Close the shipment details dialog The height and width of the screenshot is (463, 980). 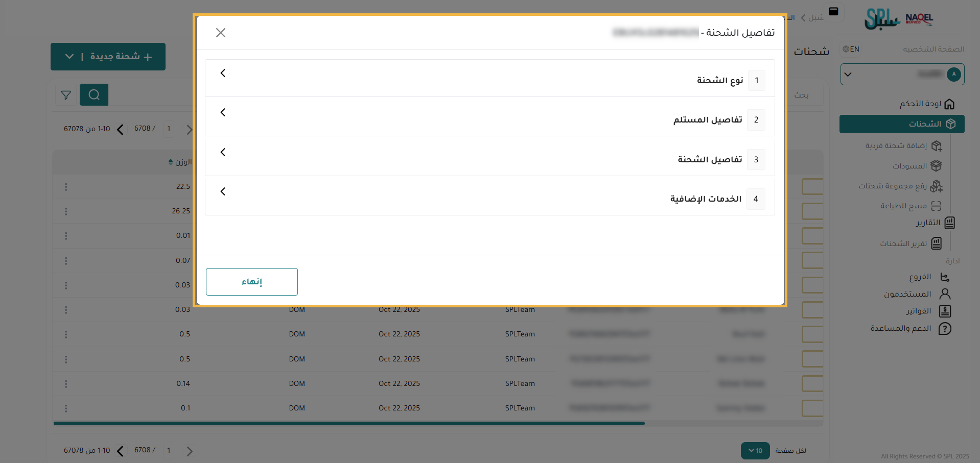[221, 33]
